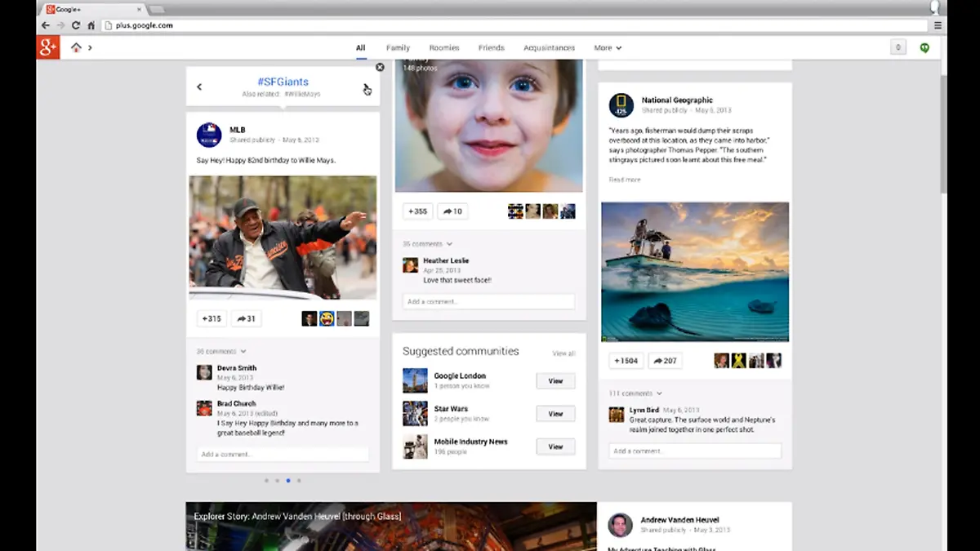This screenshot has height=551, width=980.
Task: Close the #SFGiants related hashtag panel
Action: click(x=380, y=68)
